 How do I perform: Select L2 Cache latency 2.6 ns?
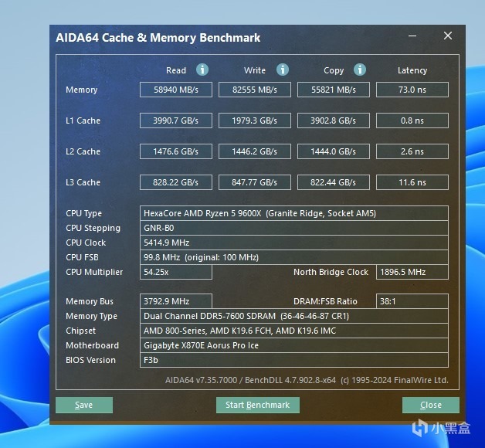pyautogui.click(x=412, y=151)
